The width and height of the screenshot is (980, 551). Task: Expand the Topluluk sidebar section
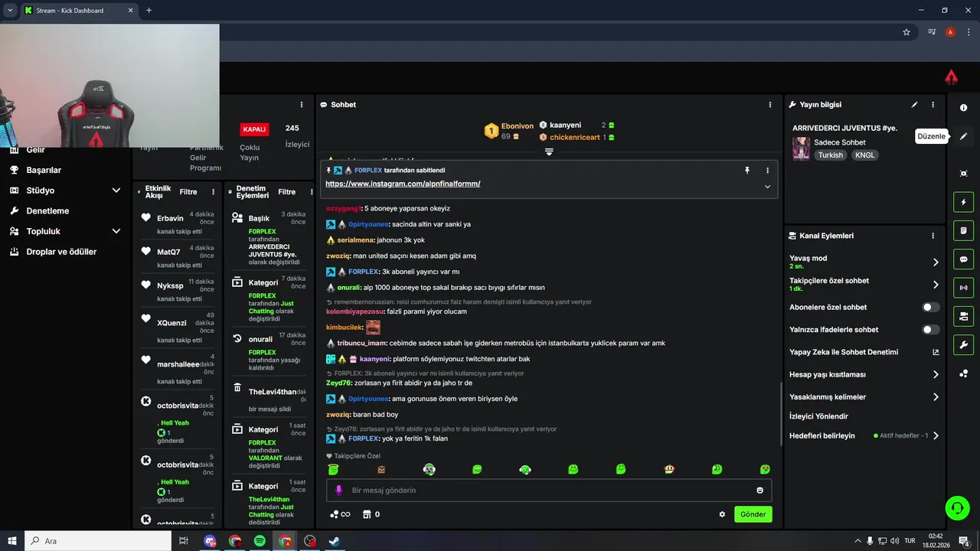116,231
